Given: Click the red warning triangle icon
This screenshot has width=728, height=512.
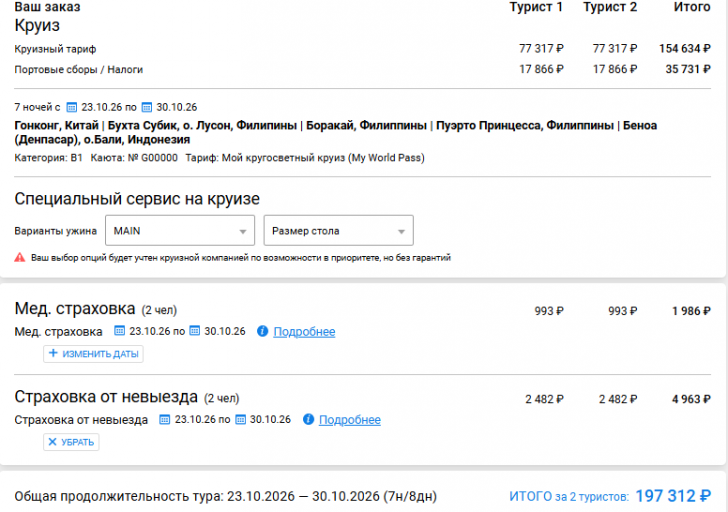Looking at the screenshot, I should 20,257.
